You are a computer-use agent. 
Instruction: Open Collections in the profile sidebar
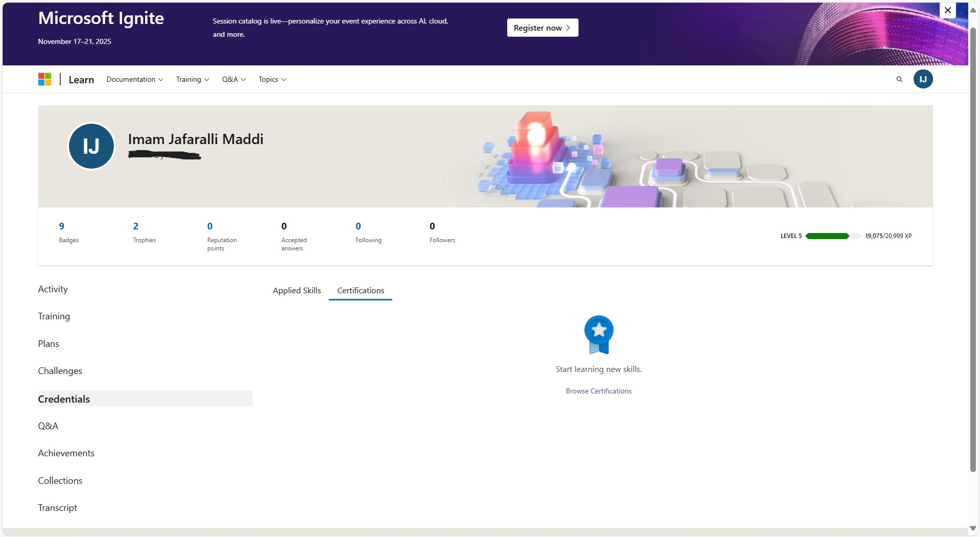(x=60, y=481)
